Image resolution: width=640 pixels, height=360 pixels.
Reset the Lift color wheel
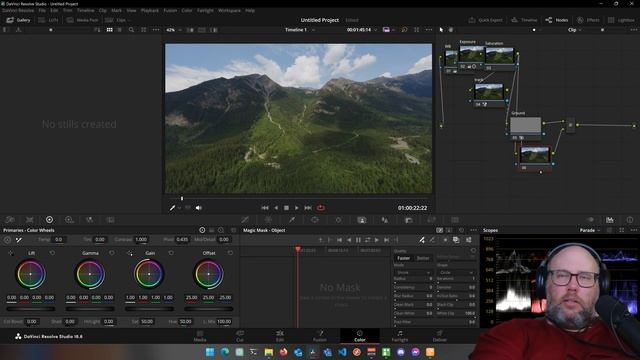(x=52, y=253)
